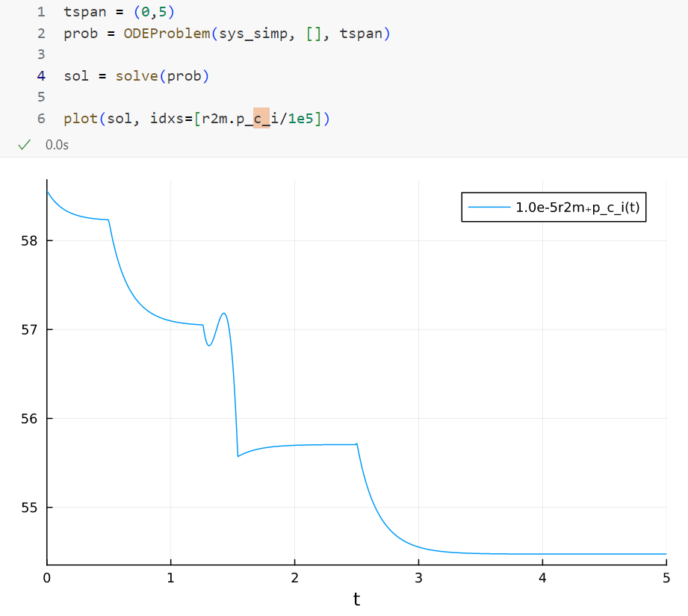Screen dimensions: 688x616
Task: Click the y-axis tick label 55
Action: (29, 508)
